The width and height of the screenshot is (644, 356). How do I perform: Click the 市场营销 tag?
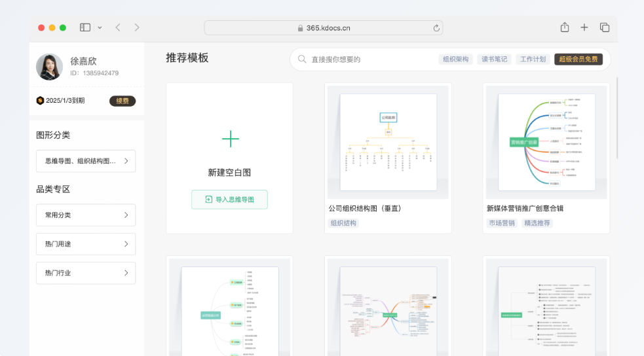click(501, 223)
